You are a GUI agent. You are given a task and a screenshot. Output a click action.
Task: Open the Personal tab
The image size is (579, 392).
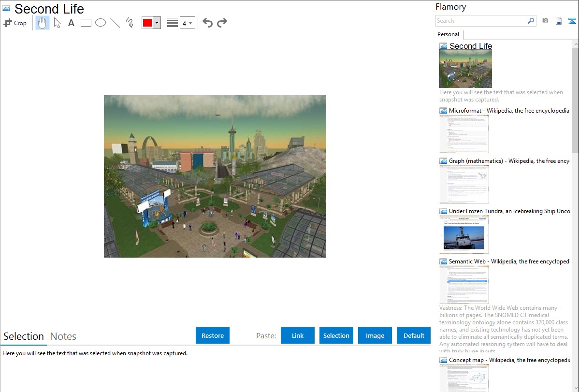(448, 34)
